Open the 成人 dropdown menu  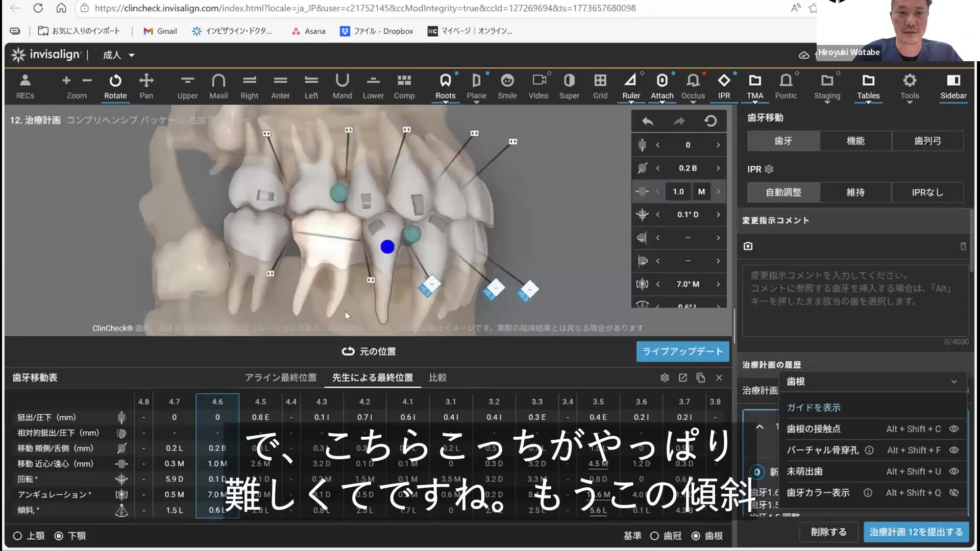pos(117,55)
